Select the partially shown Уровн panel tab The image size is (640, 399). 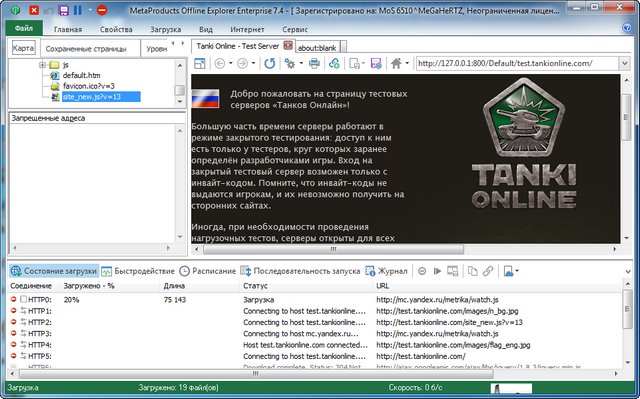(x=156, y=49)
